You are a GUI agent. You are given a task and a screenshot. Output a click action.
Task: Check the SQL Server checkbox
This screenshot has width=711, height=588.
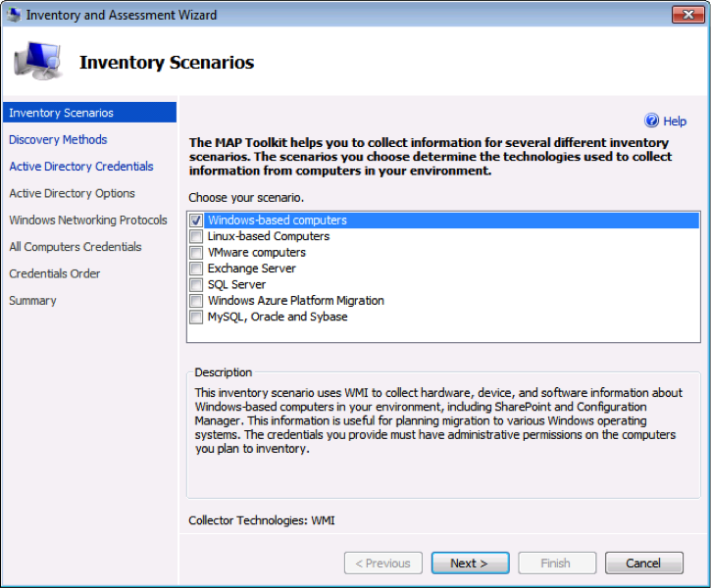click(x=196, y=284)
